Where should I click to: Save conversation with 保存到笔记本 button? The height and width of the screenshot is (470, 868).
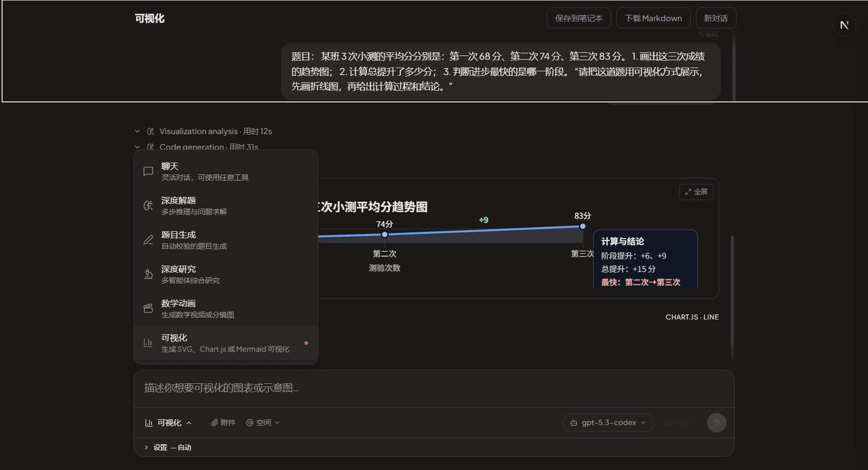point(578,18)
